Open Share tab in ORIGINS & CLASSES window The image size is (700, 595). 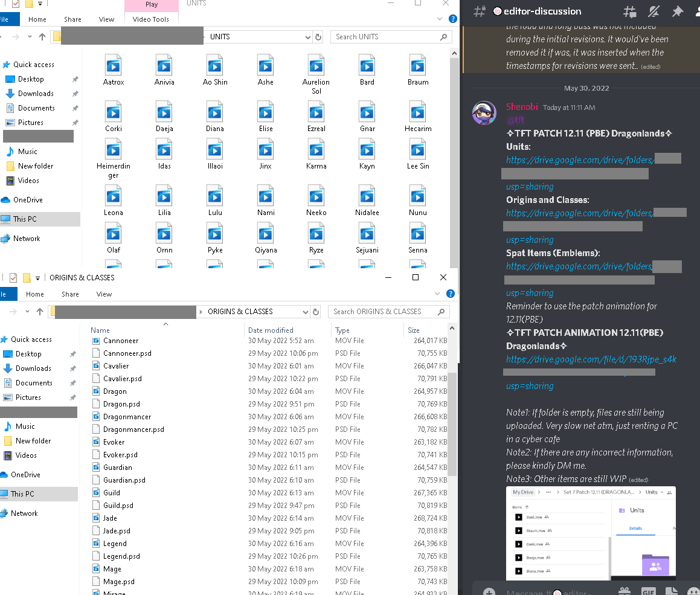pyautogui.click(x=70, y=294)
